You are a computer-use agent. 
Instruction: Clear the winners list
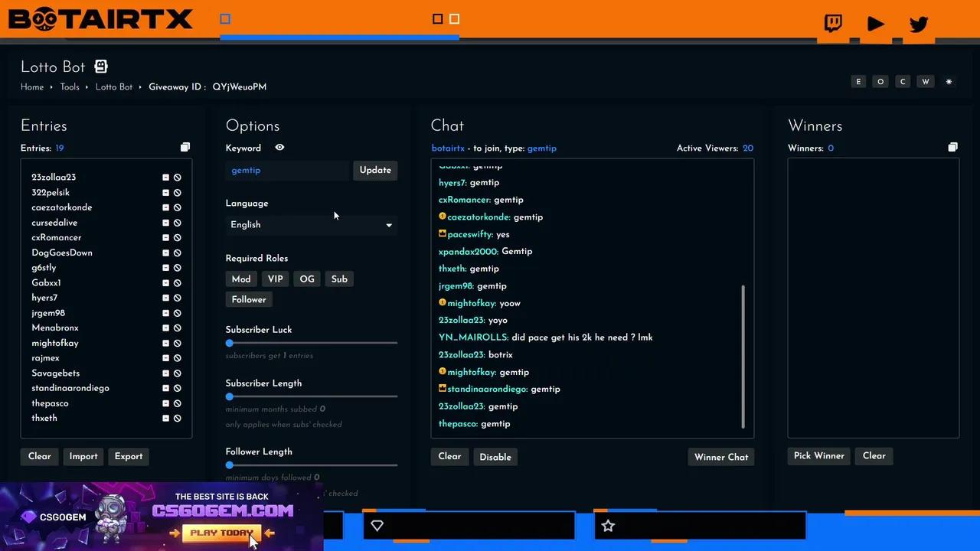pyautogui.click(x=874, y=456)
